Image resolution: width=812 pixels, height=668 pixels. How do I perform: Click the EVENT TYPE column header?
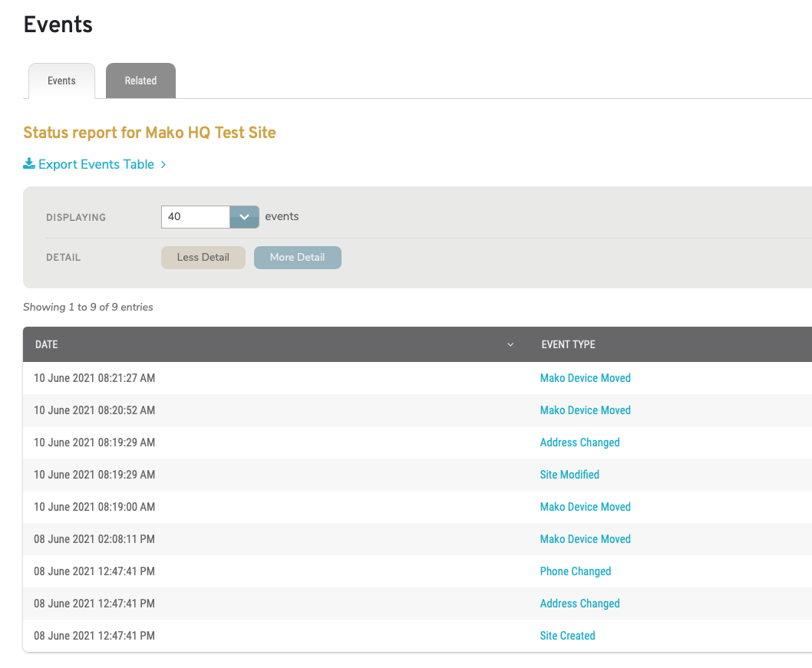click(x=568, y=344)
